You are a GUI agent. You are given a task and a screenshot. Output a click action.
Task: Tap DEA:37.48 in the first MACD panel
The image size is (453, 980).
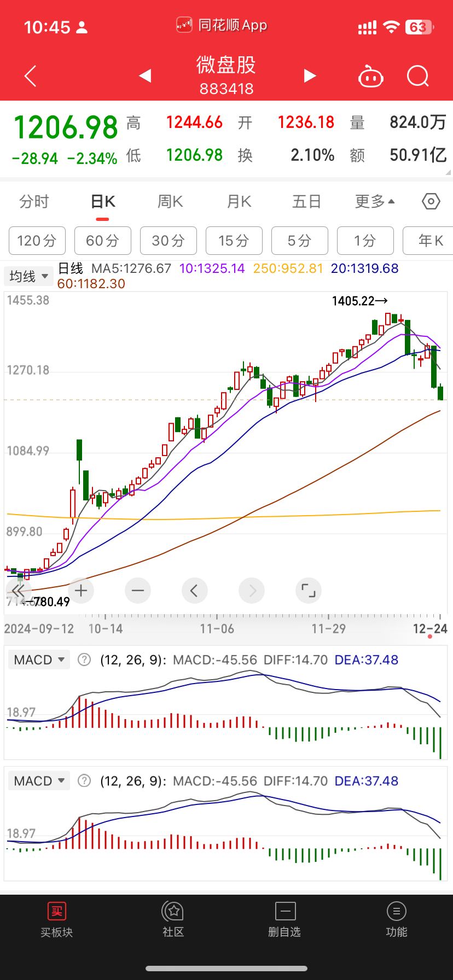pos(367,660)
